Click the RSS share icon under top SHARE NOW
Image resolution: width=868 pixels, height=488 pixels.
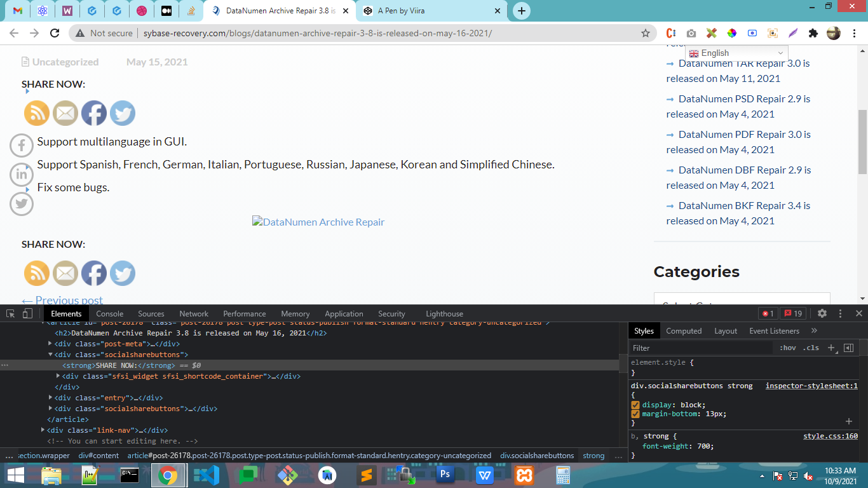[37, 113]
